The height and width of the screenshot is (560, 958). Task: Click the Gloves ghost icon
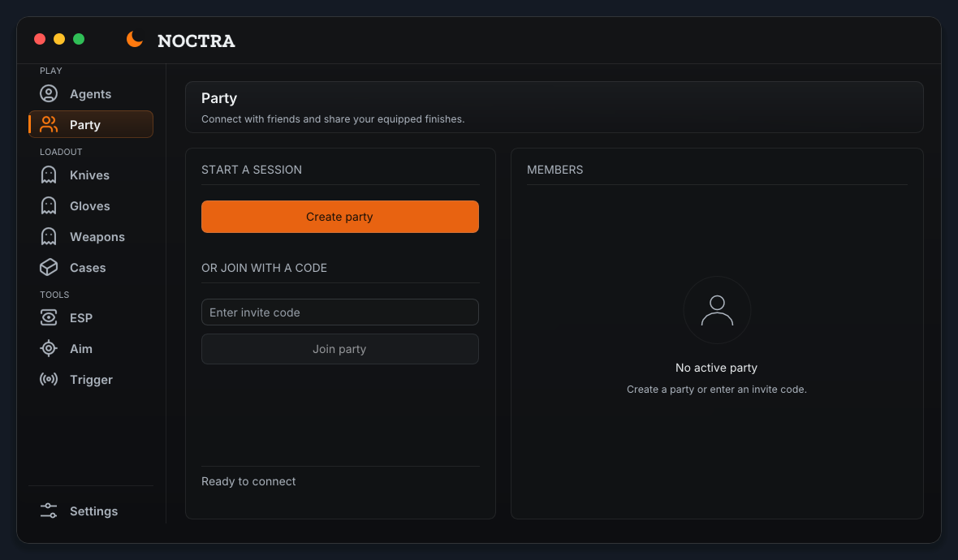pyautogui.click(x=49, y=206)
